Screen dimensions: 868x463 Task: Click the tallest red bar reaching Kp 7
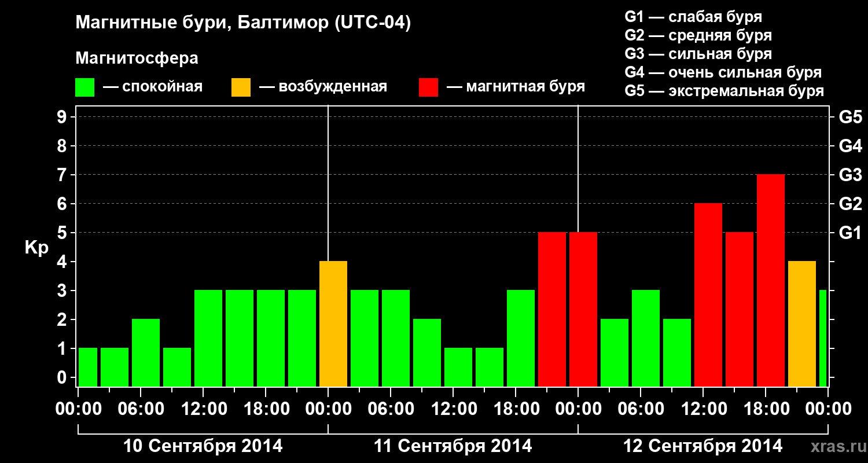coord(771,280)
